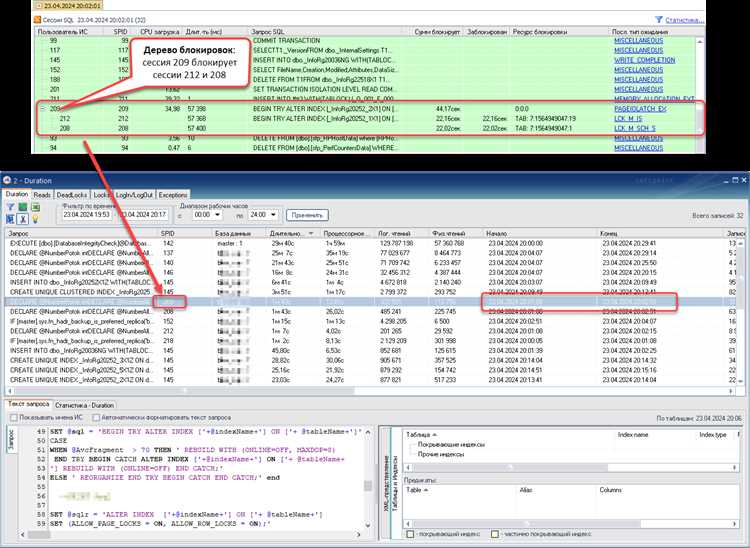Click the Начало column header

(540, 233)
